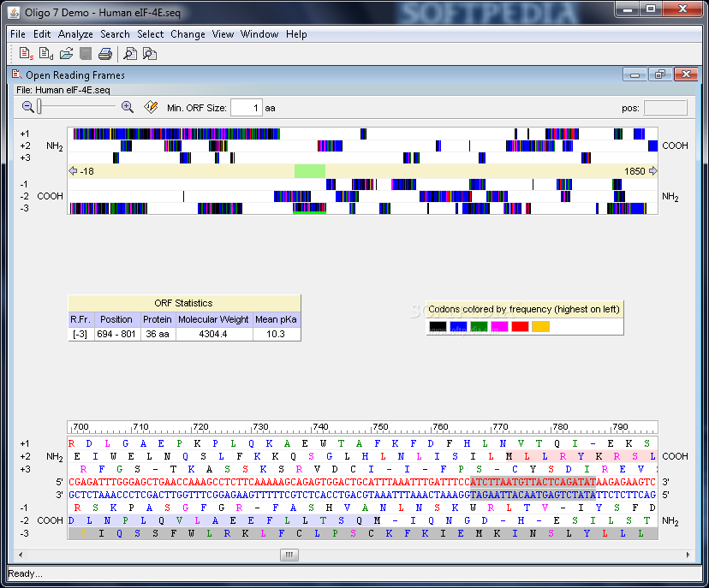This screenshot has height=588, width=709.
Task: Open the Change menu
Action: [x=188, y=34]
